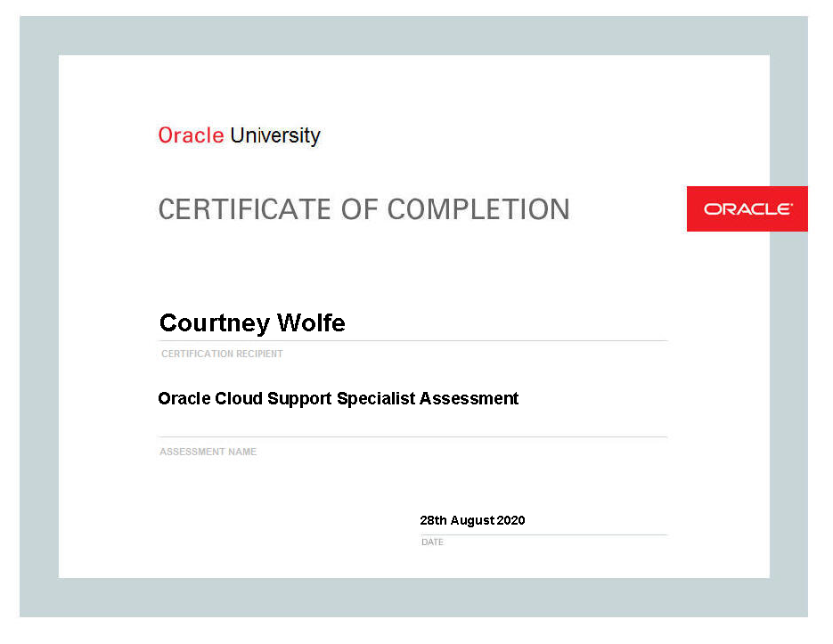Click the 'CERTIFICATE OF COMPLETION' title

coord(363,209)
